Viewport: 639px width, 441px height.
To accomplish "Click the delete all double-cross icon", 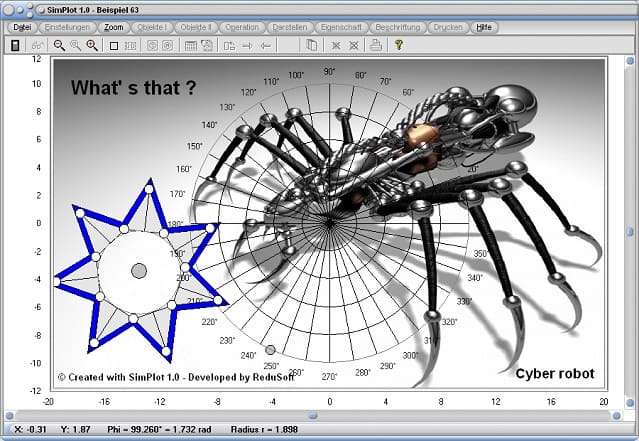I will click(x=354, y=46).
